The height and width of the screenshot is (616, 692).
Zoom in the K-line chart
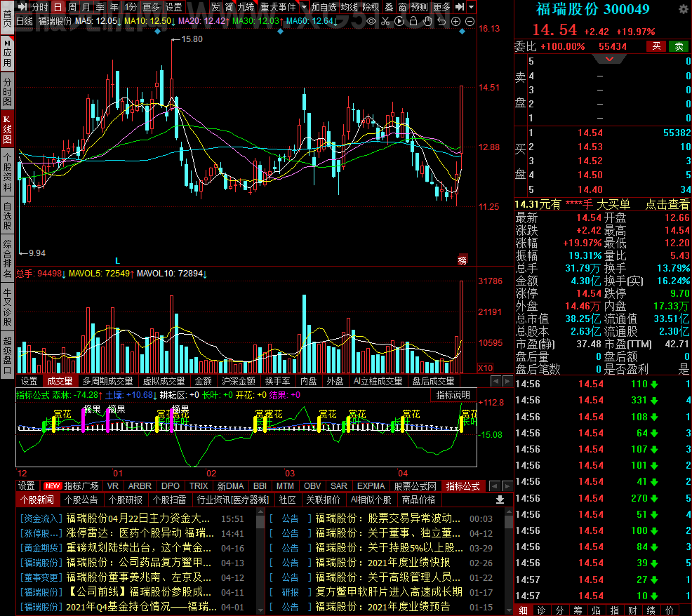point(456,21)
